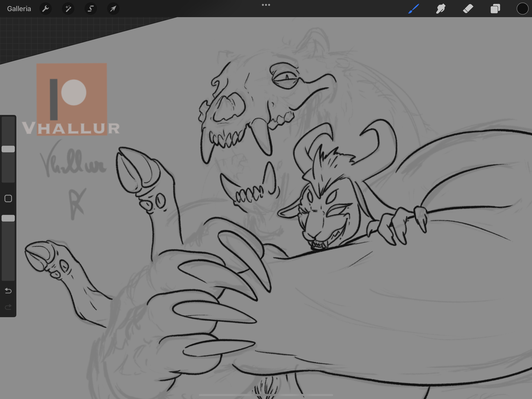Open the Actions wrench menu

click(45, 9)
